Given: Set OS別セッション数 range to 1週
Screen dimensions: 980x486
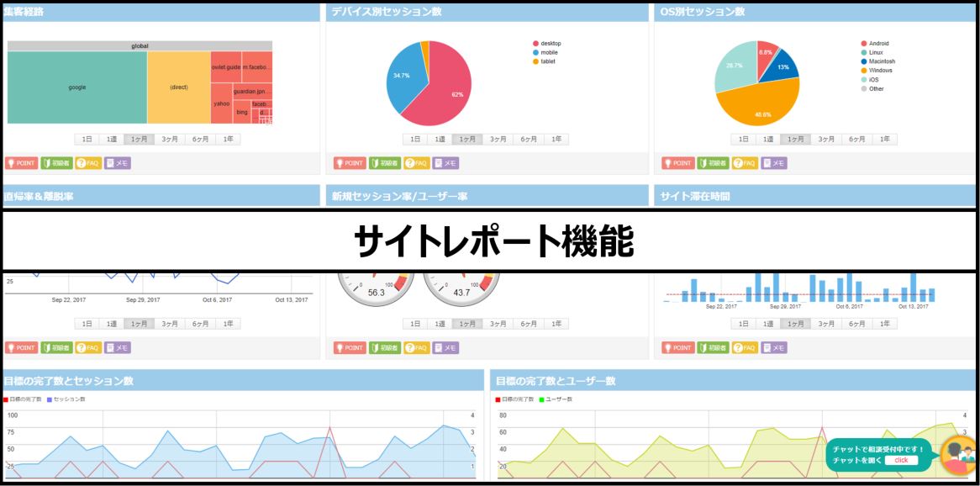Looking at the screenshot, I should coord(769,140).
